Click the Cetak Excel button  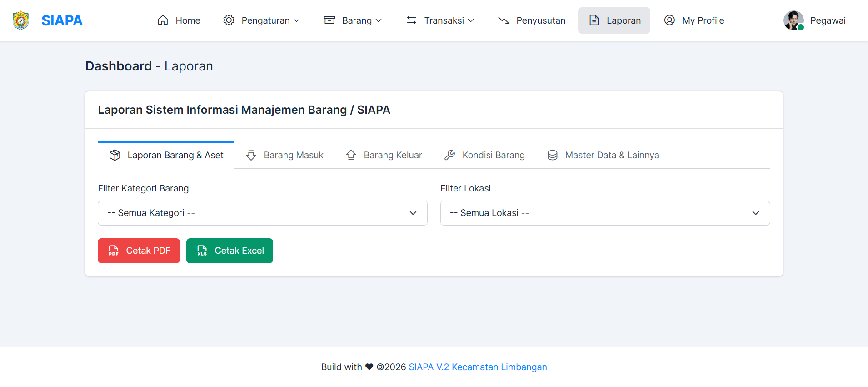coord(229,251)
